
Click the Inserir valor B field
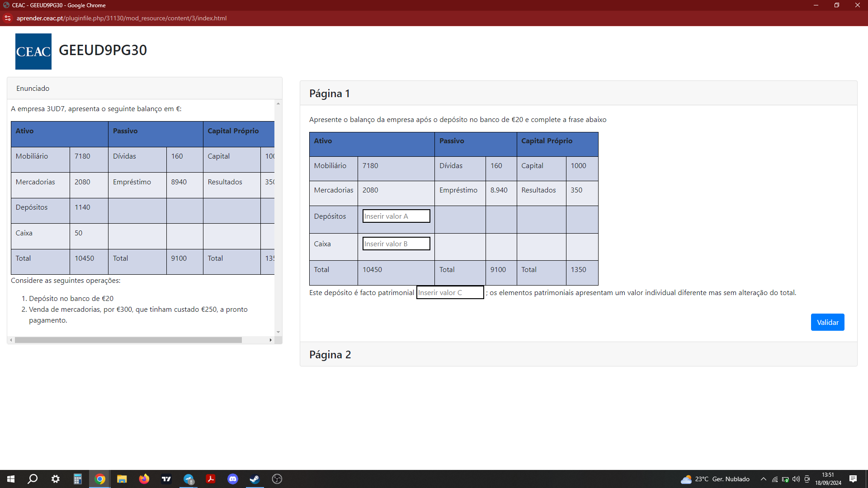point(396,244)
